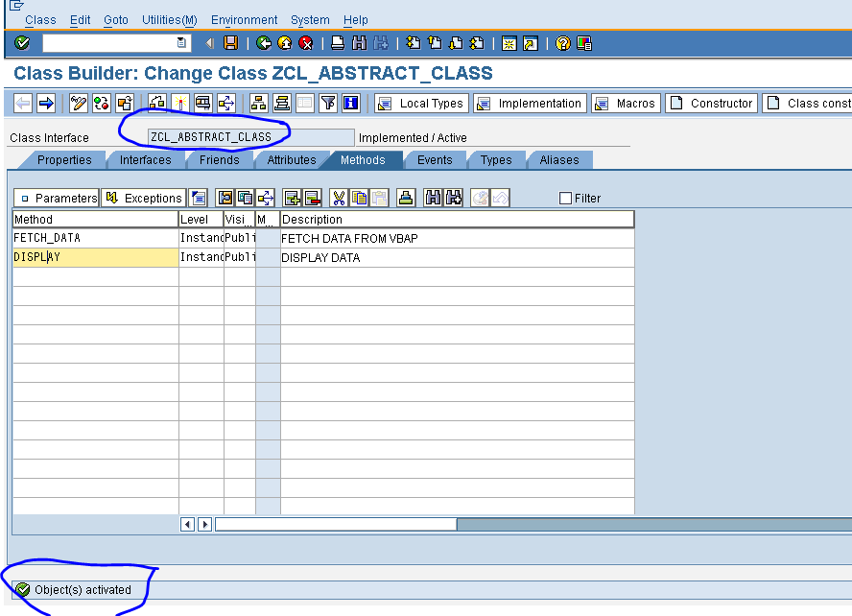Click the Find binoculars icon in standard toolbar
The width and height of the screenshot is (852, 616).
tap(359, 43)
